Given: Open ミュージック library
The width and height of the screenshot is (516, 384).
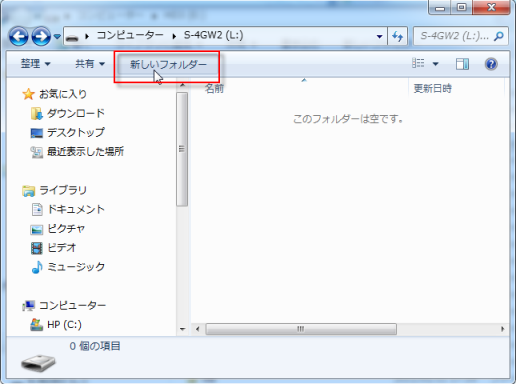Looking at the screenshot, I should point(76,267).
